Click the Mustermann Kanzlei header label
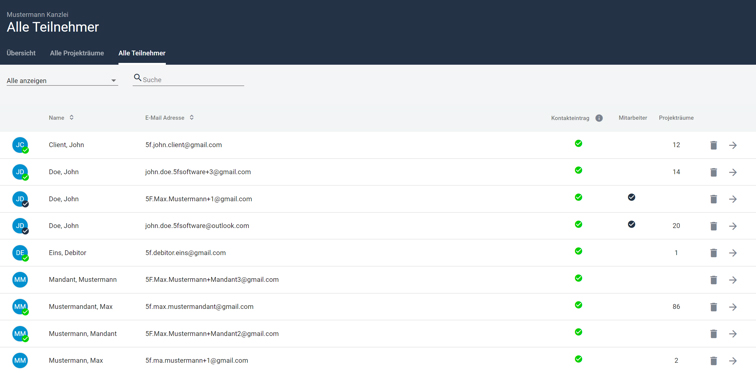This screenshot has width=756, height=373. point(38,15)
